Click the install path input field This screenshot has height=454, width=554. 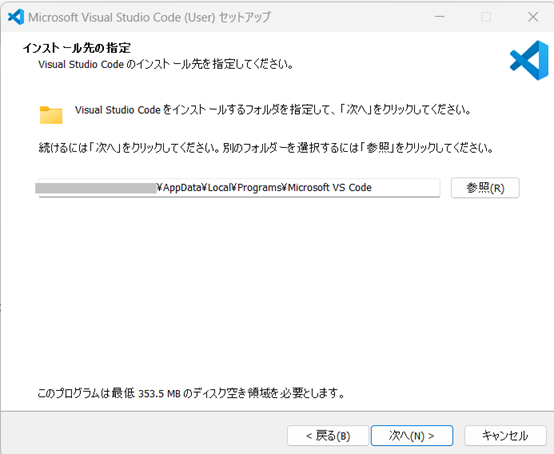coord(239,188)
